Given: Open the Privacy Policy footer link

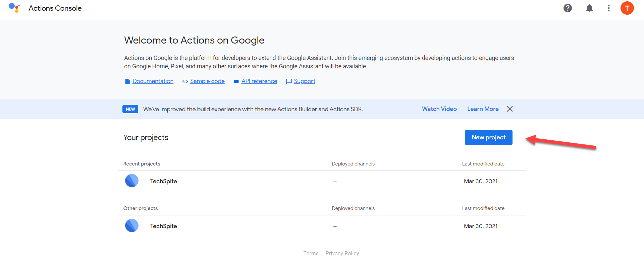Looking at the screenshot, I should point(342,253).
